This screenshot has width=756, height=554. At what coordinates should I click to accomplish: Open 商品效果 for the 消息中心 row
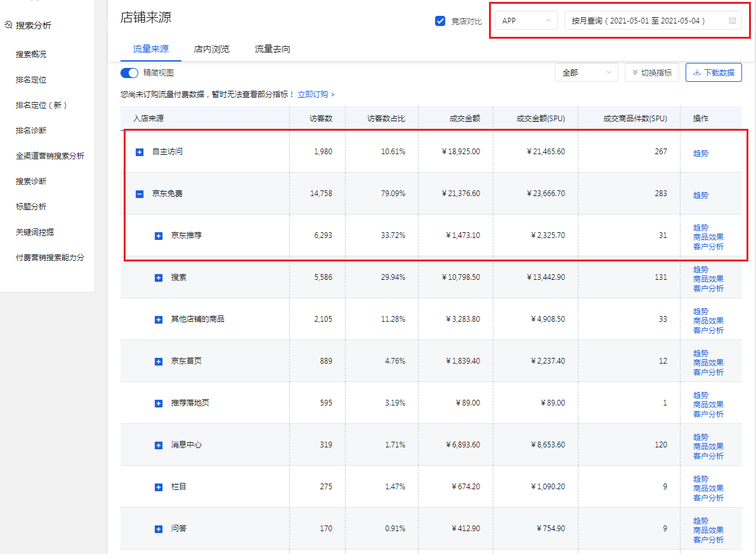tap(708, 446)
